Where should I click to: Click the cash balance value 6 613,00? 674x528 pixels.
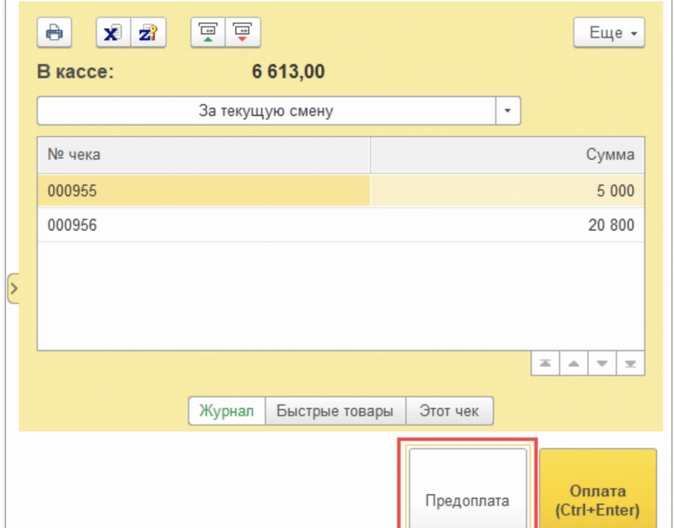click(288, 71)
